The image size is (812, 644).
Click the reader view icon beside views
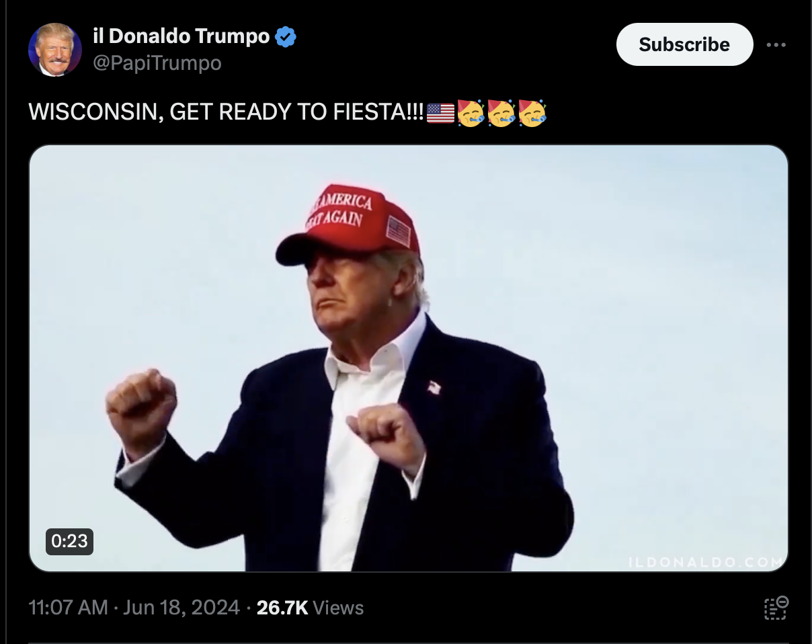point(776,608)
